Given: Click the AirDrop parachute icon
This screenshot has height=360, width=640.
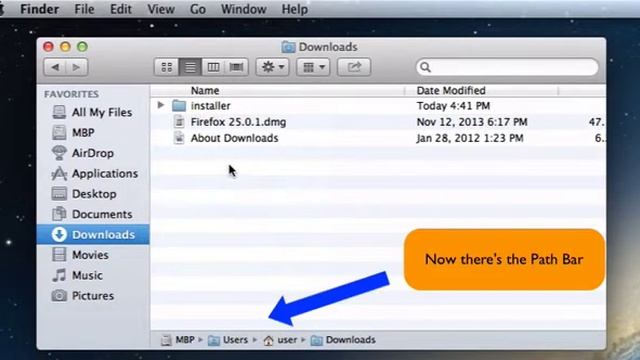Looking at the screenshot, I should pos(59,153).
